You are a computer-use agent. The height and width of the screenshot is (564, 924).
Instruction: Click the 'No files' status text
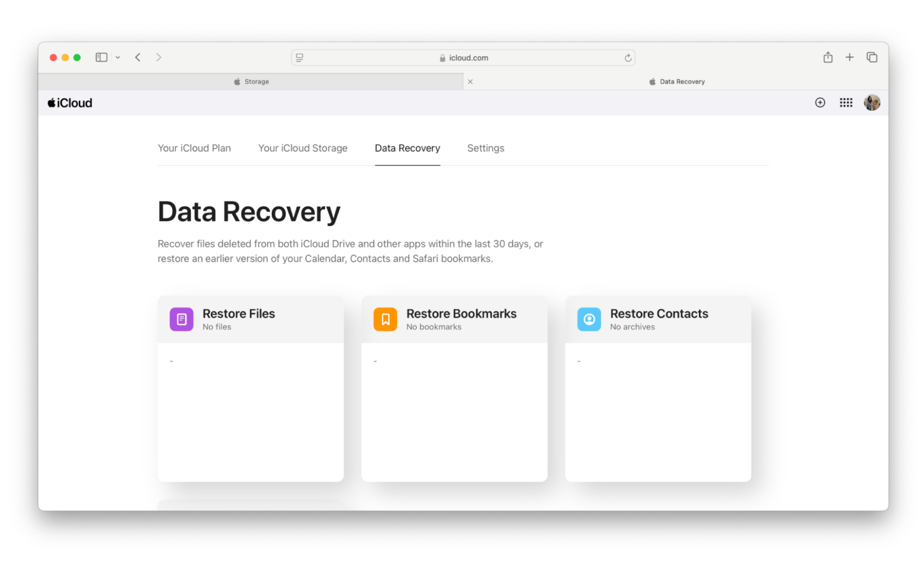217,327
